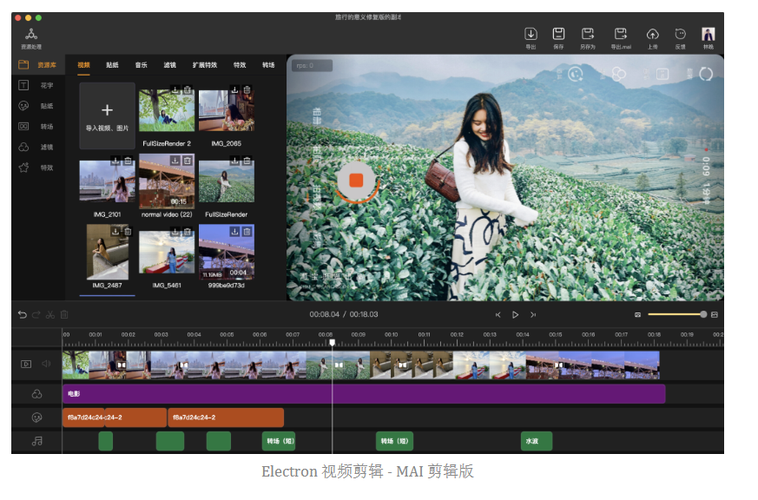This screenshot has height=500, width=758.
Task: Click the 导出.mai export icon
Action: [620, 34]
